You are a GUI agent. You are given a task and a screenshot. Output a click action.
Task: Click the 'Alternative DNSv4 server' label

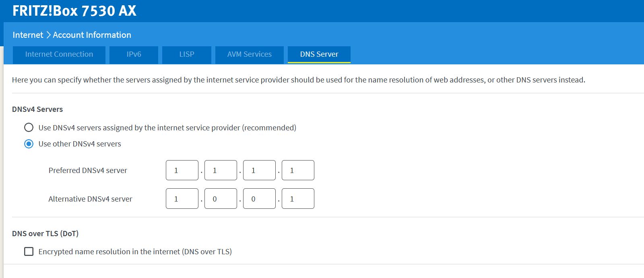pyautogui.click(x=90, y=199)
